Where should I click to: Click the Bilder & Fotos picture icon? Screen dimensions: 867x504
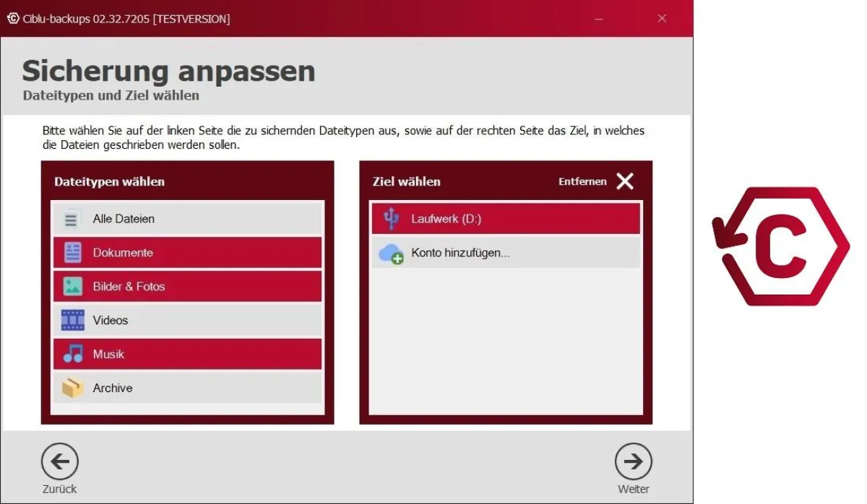tap(72, 287)
